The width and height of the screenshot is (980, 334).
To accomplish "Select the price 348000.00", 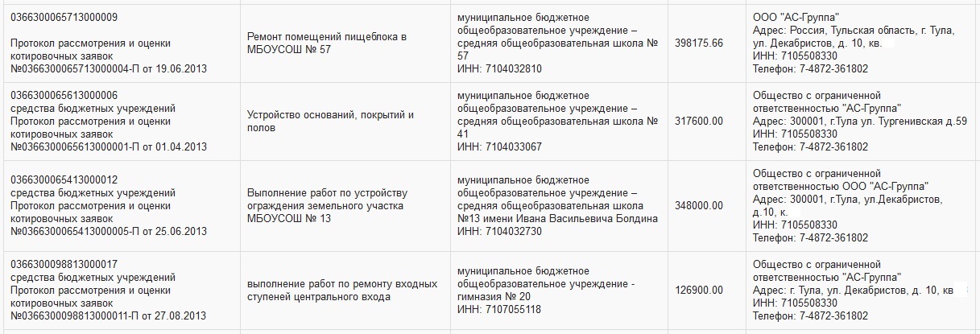I will pos(699,206).
